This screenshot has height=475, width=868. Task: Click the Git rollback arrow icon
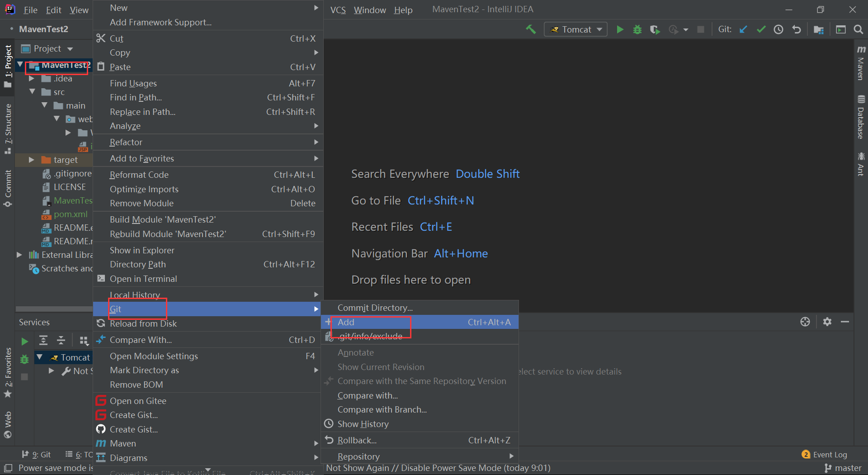click(x=797, y=29)
